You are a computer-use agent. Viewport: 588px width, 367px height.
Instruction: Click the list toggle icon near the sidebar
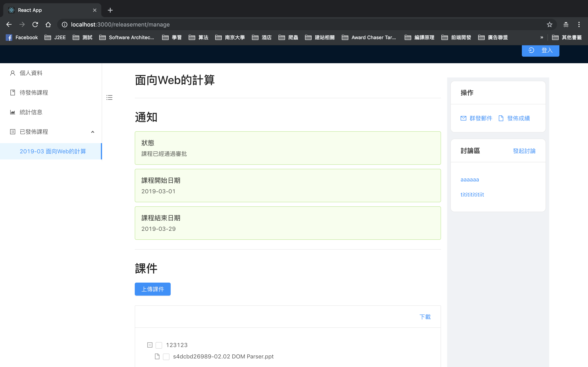[x=109, y=98]
